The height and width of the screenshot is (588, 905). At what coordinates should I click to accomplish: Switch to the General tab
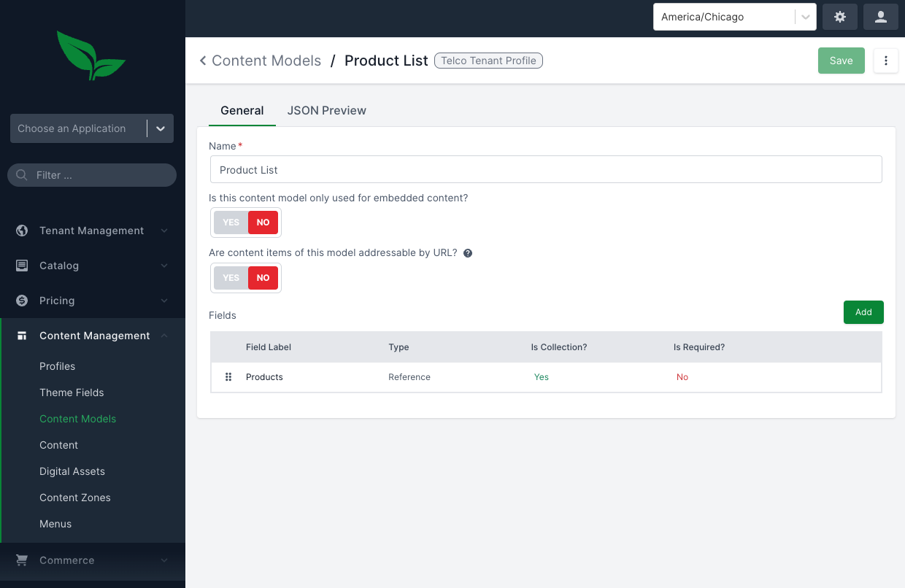tap(242, 111)
